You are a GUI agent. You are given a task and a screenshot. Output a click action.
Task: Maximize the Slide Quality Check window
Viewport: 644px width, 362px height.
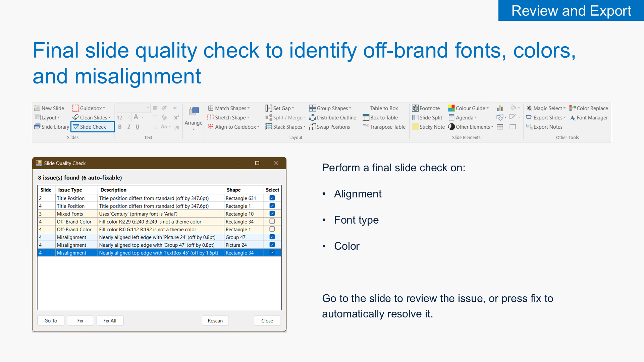(257, 163)
